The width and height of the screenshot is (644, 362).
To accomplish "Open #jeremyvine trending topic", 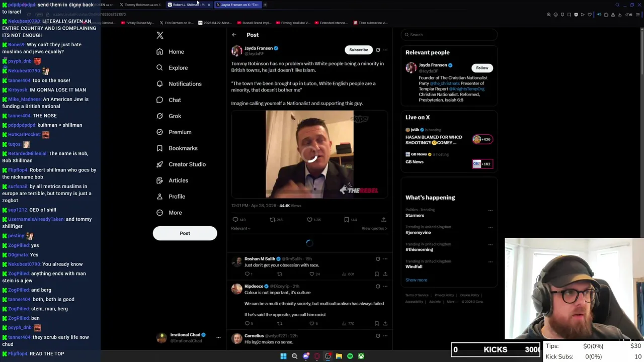I will [418, 232].
